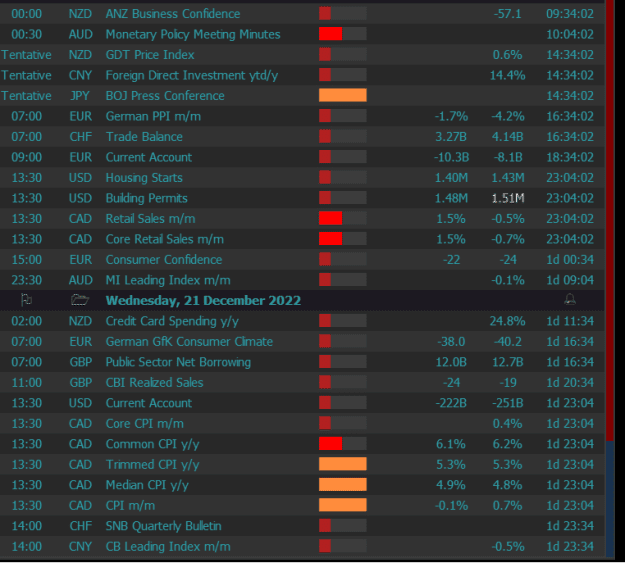Select Credit Card Spending y/y event

click(x=172, y=321)
